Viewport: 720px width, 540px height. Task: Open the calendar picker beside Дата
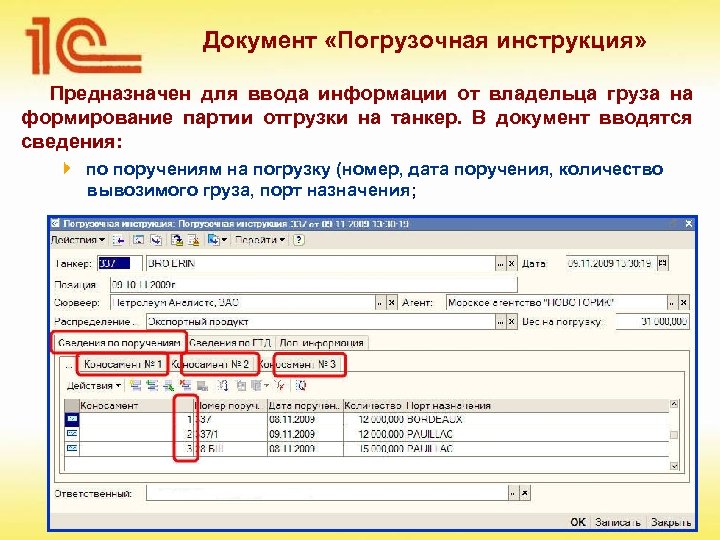coord(662,264)
